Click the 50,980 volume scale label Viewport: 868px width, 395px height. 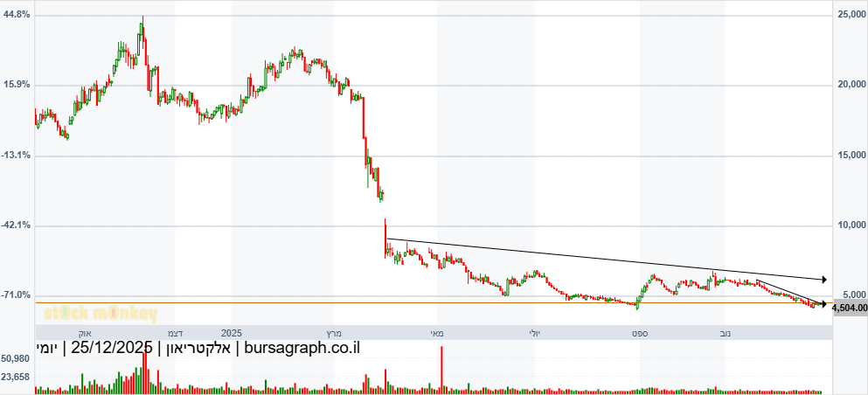17,359
